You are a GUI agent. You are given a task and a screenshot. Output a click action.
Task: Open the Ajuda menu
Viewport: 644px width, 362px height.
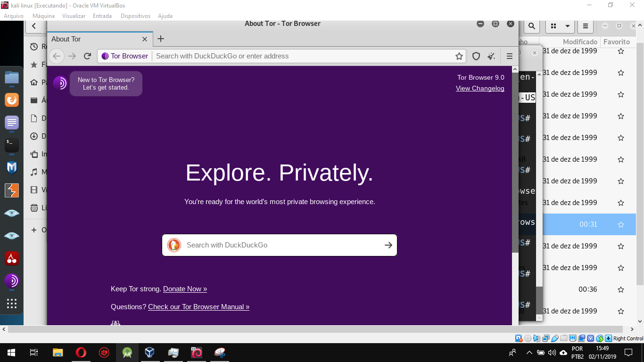coord(165,16)
